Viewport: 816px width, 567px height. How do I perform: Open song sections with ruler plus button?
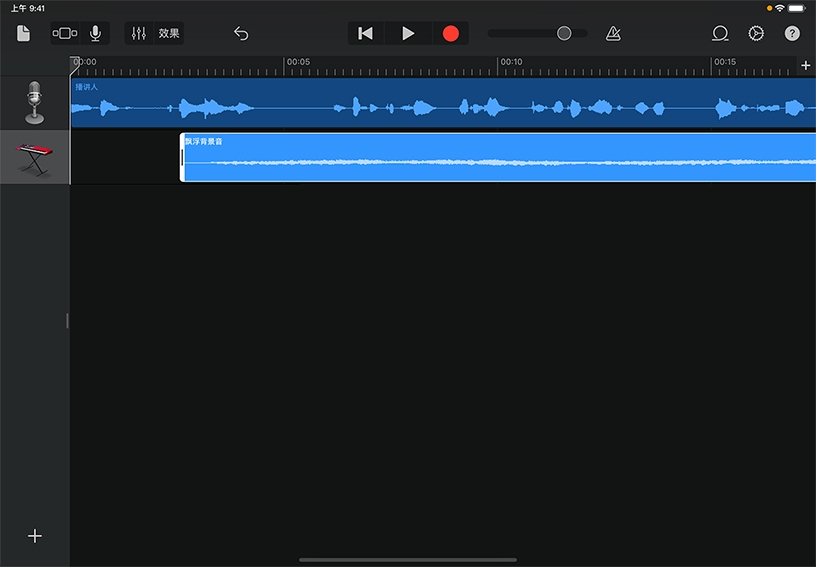[806, 66]
